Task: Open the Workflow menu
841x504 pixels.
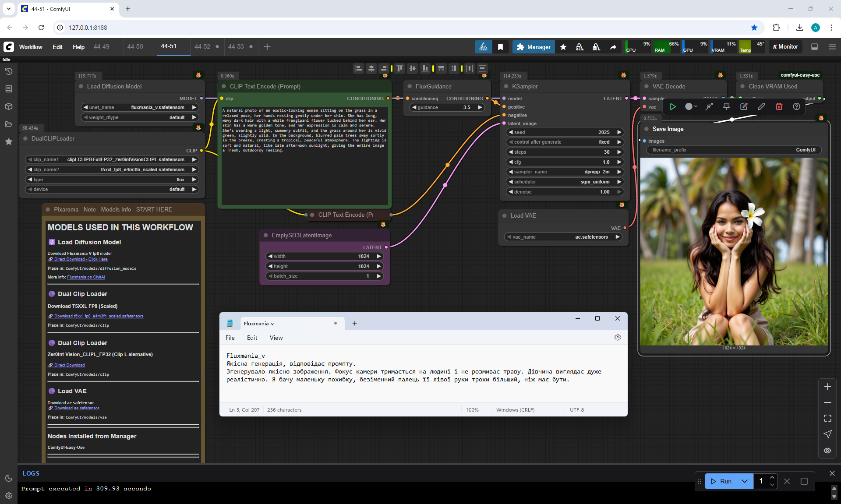Action: click(x=31, y=47)
